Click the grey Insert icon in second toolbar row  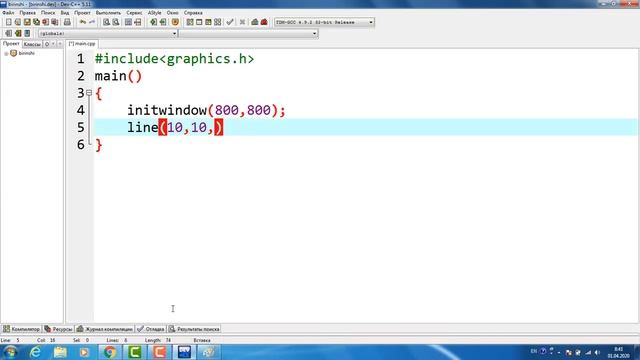(x=8, y=33)
